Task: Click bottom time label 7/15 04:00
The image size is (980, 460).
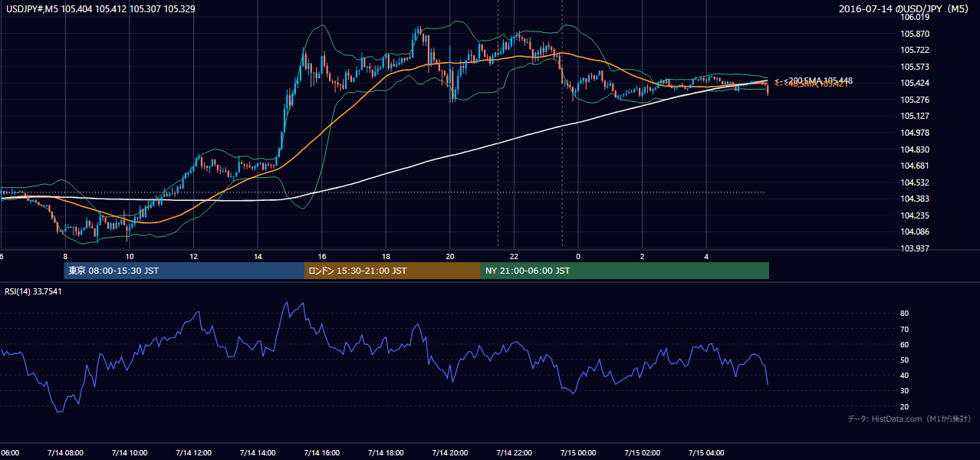Action: click(x=706, y=452)
